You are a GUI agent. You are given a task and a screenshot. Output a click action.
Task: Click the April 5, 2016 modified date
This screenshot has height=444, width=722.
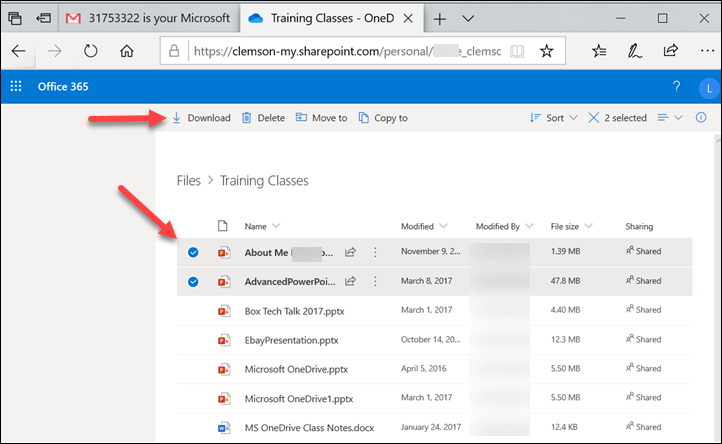coord(424,368)
